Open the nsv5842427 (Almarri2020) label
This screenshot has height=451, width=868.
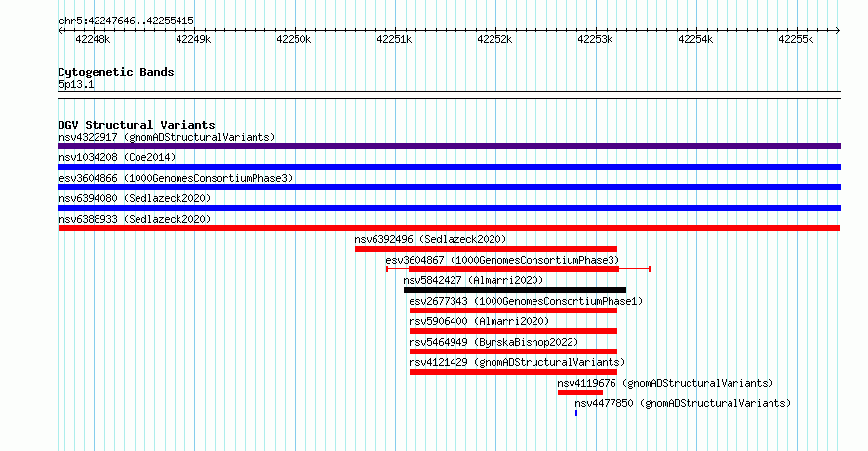click(x=473, y=280)
